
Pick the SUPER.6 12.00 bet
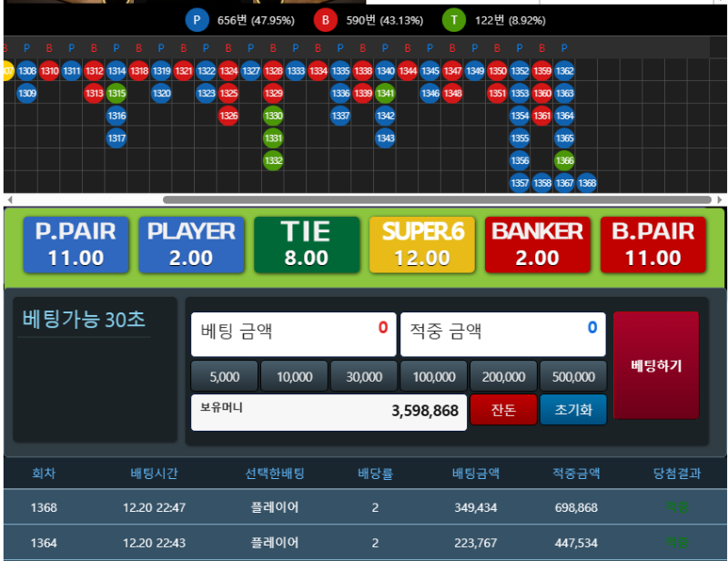coord(422,245)
